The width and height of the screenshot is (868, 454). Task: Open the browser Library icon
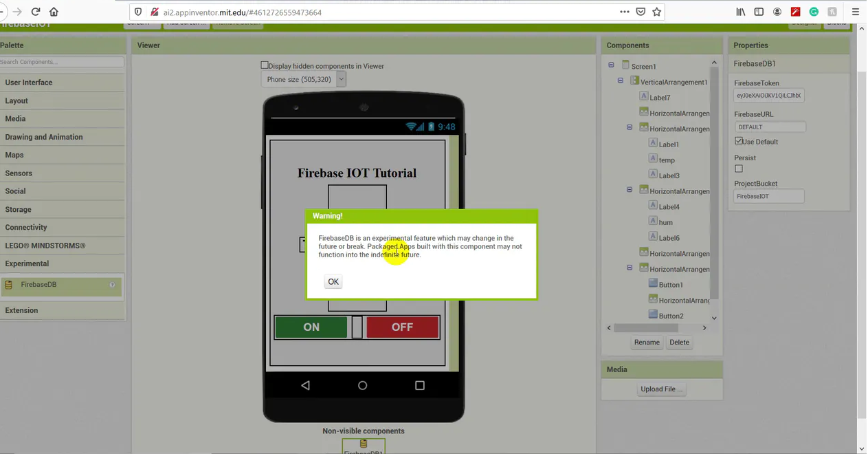click(x=741, y=12)
